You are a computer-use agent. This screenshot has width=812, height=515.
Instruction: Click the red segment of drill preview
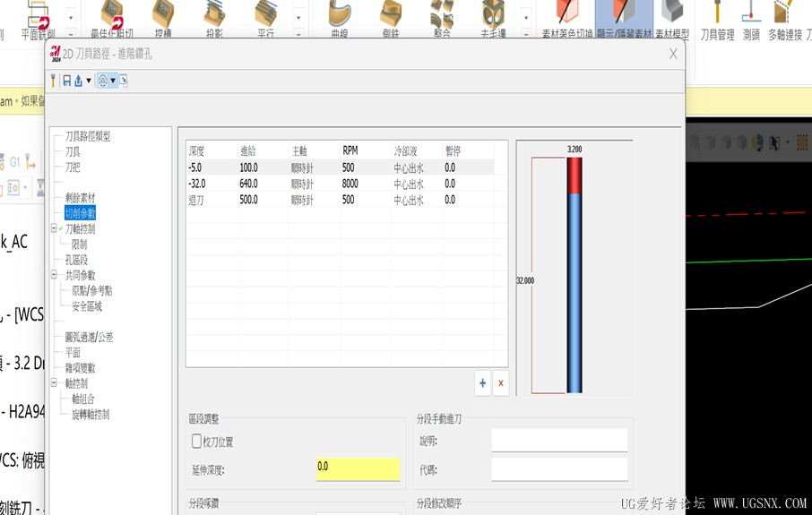click(x=574, y=176)
